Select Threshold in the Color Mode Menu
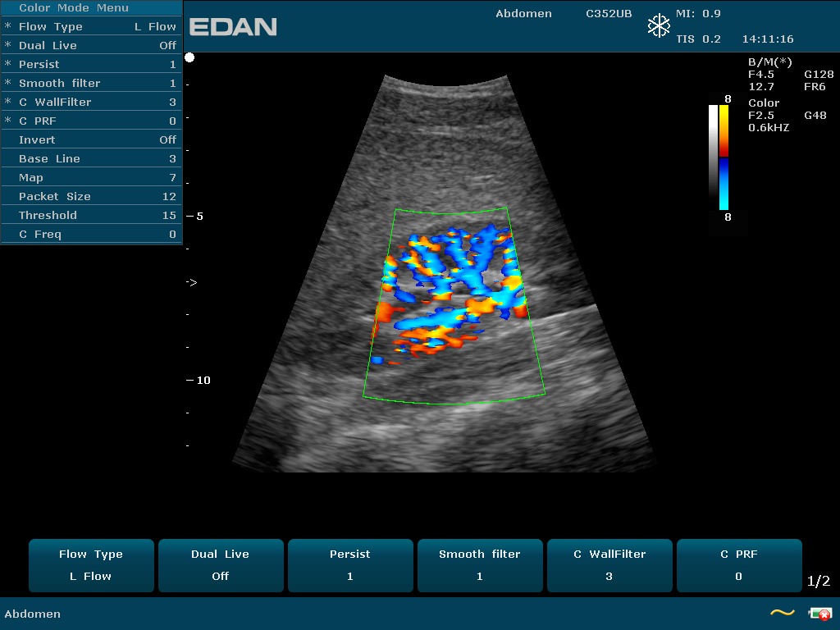Viewport: 840px width, 630px height. 91,215
